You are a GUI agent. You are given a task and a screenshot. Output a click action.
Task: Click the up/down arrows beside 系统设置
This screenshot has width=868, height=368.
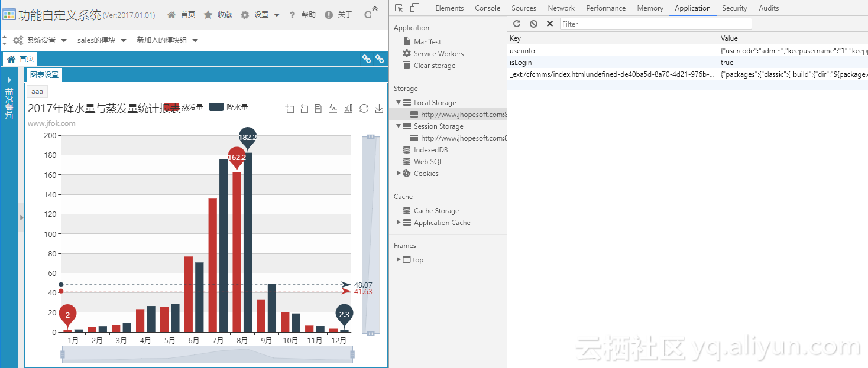tap(4, 40)
